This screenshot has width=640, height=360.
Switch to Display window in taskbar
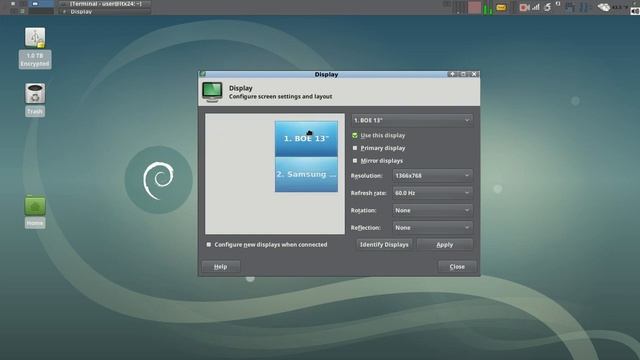pyautogui.click(x=105, y=11)
